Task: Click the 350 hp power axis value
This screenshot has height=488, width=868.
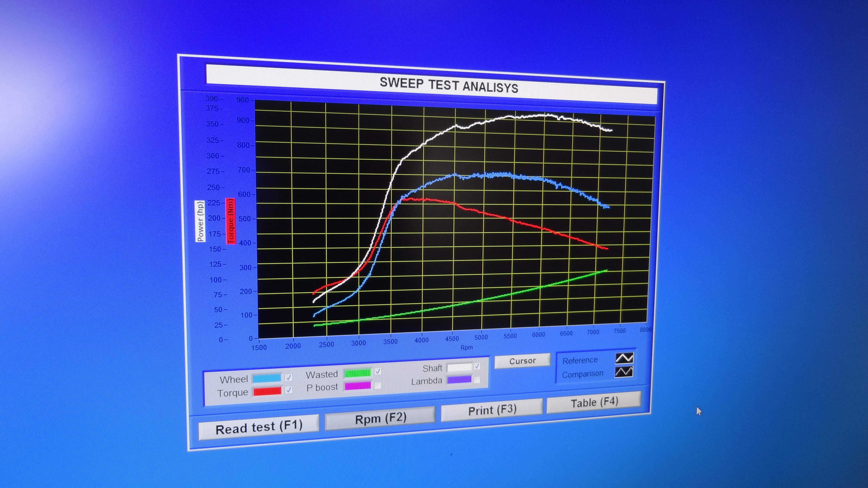Action: pyautogui.click(x=212, y=124)
